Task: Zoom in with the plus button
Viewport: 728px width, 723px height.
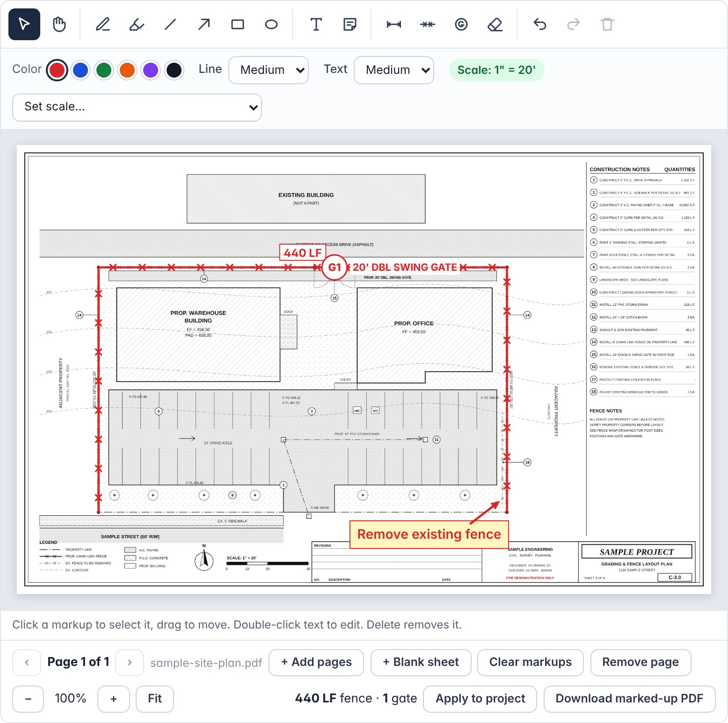Action: [114, 699]
